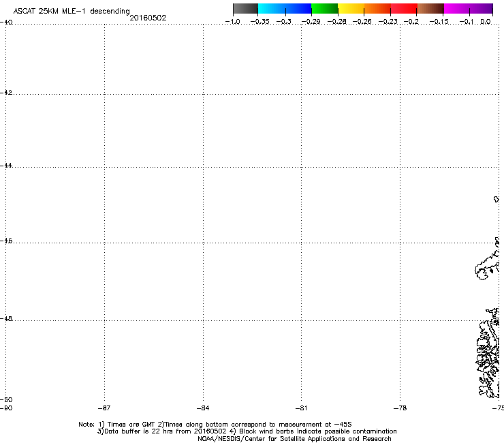Click the -48 latitude axis label
This screenshot has width=504, height=443.
(6, 318)
